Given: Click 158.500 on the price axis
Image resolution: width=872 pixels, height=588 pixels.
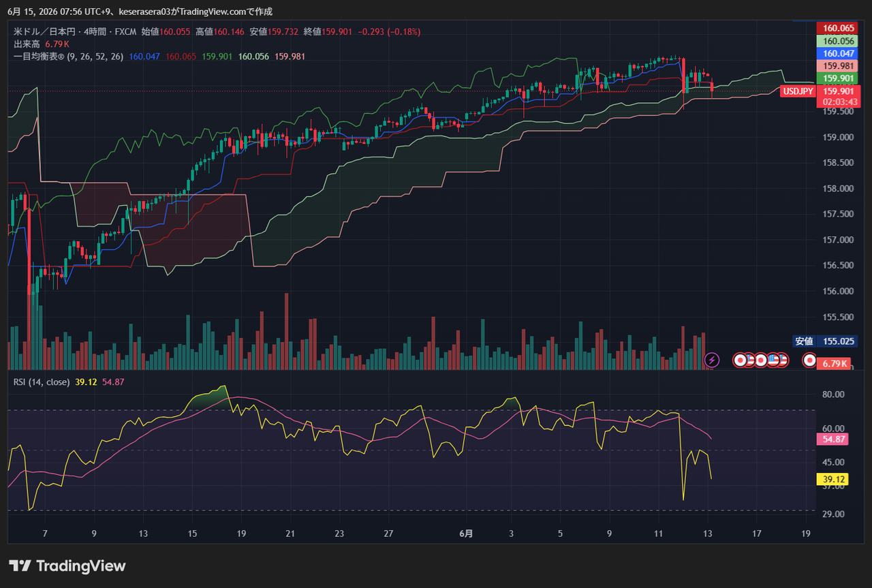Looking at the screenshot, I should pos(837,163).
